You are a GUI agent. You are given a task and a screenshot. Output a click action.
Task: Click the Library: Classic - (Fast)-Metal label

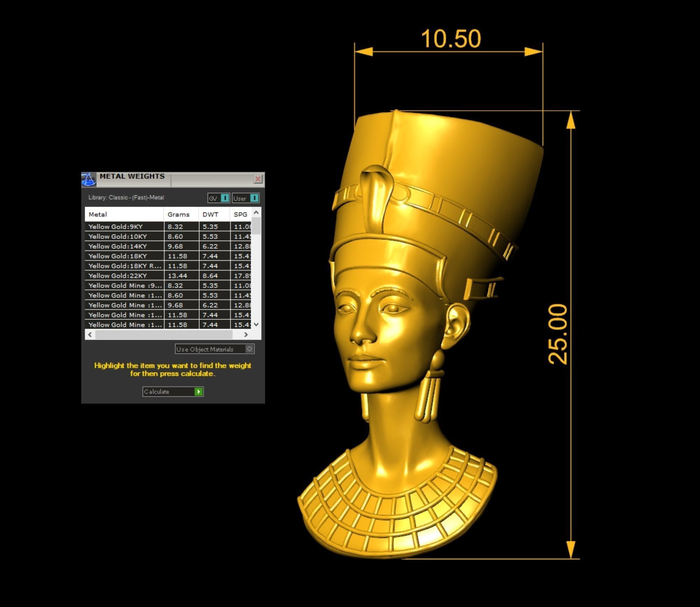coord(126,197)
